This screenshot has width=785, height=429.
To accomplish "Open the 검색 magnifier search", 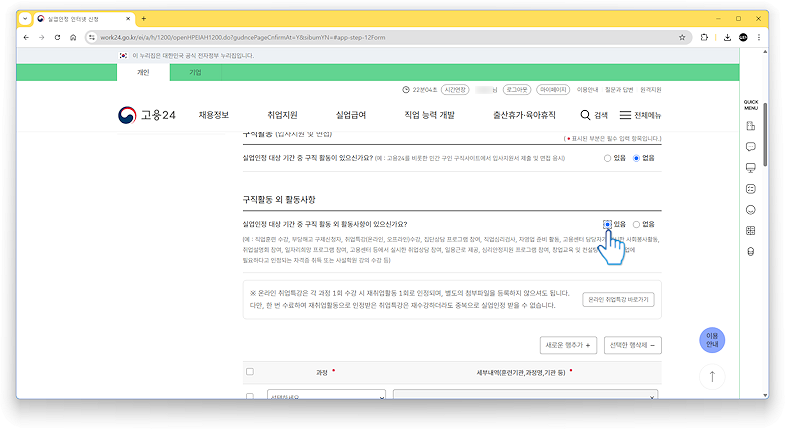I will click(x=594, y=115).
